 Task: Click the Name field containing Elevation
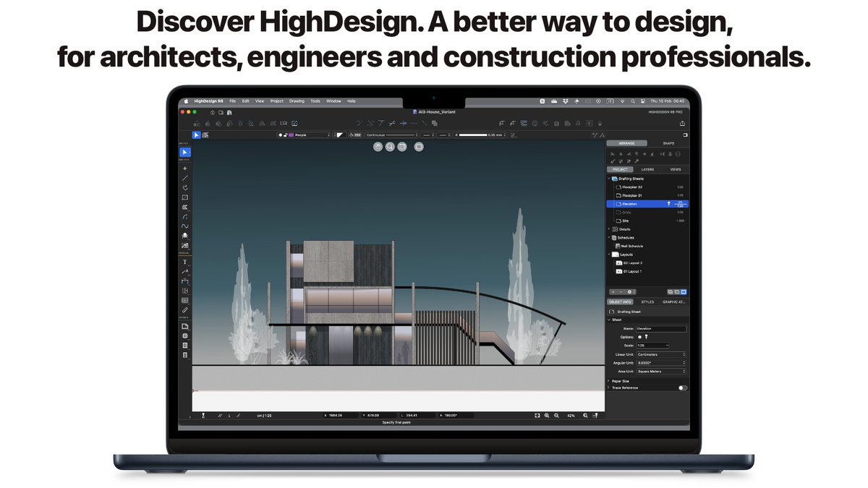pyautogui.click(x=661, y=328)
